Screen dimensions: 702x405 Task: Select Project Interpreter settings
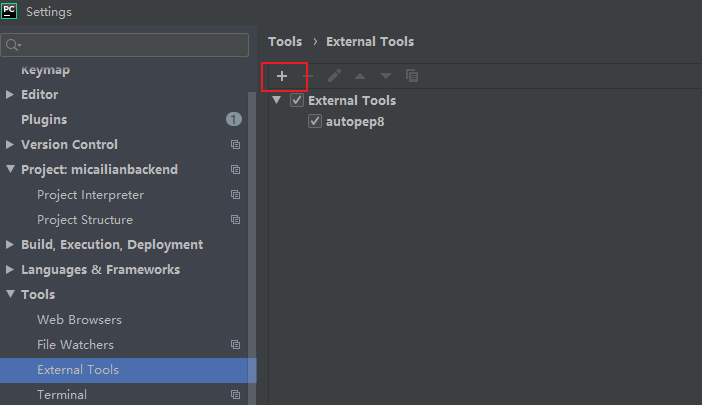tap(90, 195)
